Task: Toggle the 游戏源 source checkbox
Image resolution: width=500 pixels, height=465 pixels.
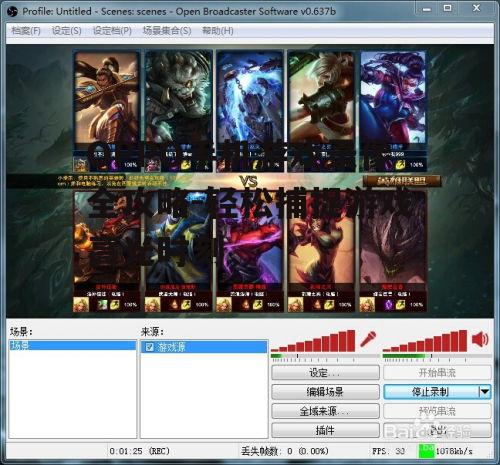Action: pos(150,347)
